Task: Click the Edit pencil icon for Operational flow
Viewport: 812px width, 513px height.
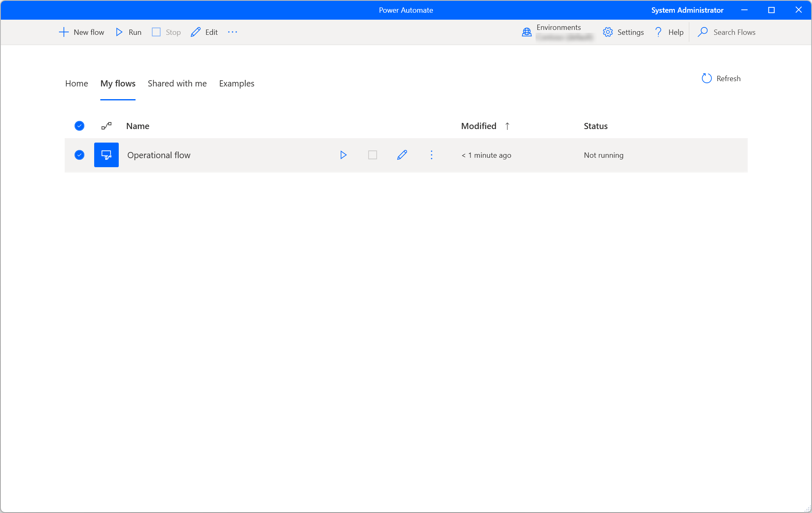Action: (x=402, y=155)
